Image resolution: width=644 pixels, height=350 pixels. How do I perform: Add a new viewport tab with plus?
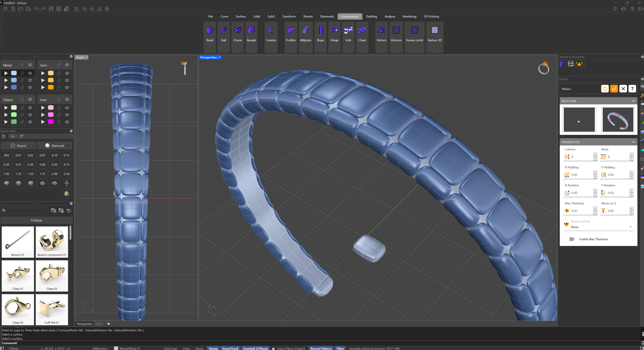point(109,324)
